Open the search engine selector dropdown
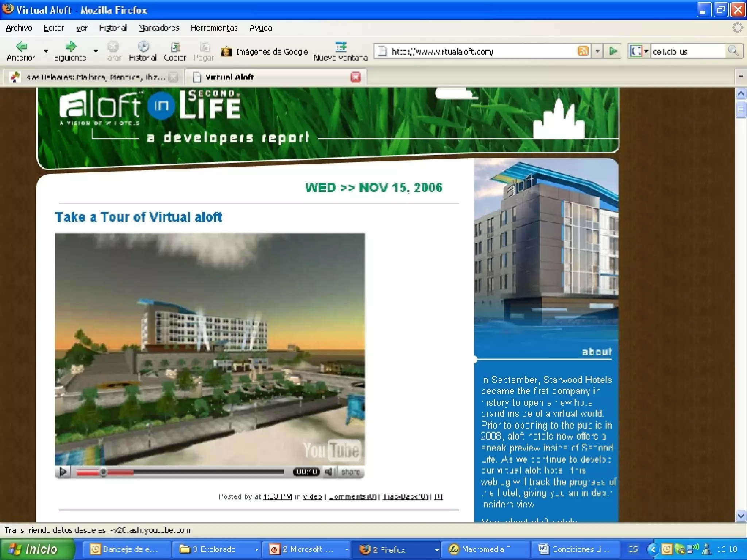Screen dimensions: 747x560 pos(639,51)
